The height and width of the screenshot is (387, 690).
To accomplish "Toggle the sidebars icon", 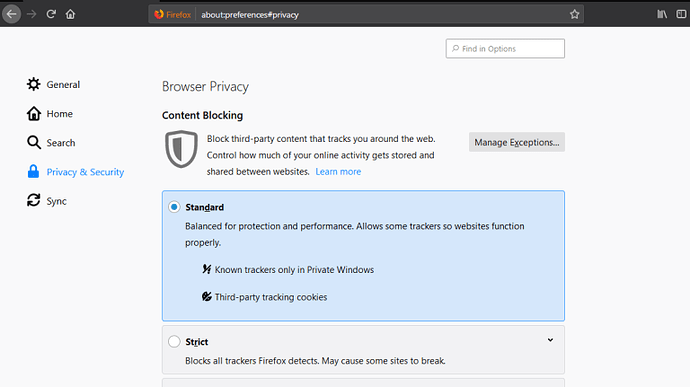I will tap(681, 14).
